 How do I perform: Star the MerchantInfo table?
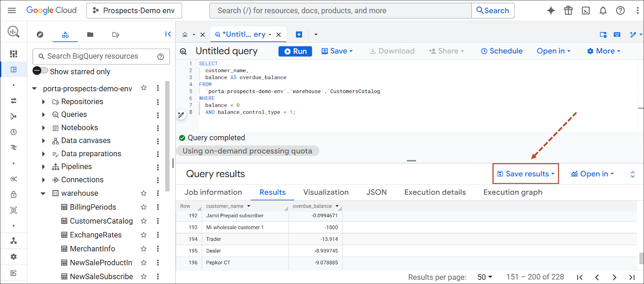tap(143, 249)
